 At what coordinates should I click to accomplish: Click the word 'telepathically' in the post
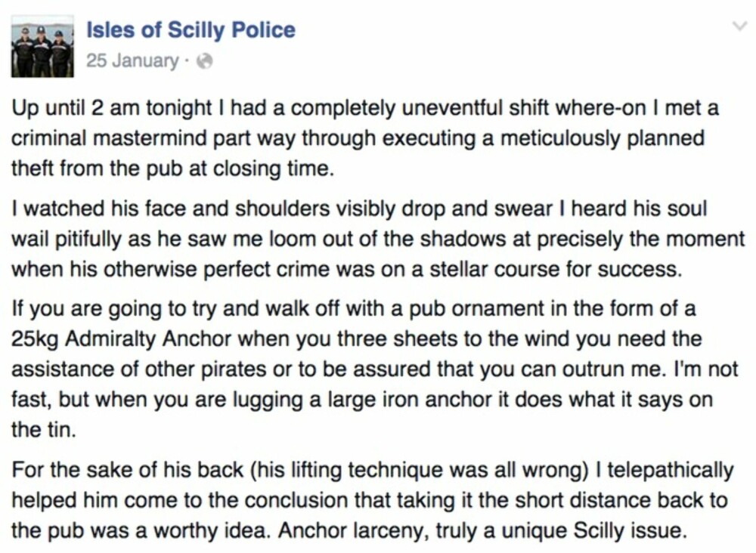670,470
